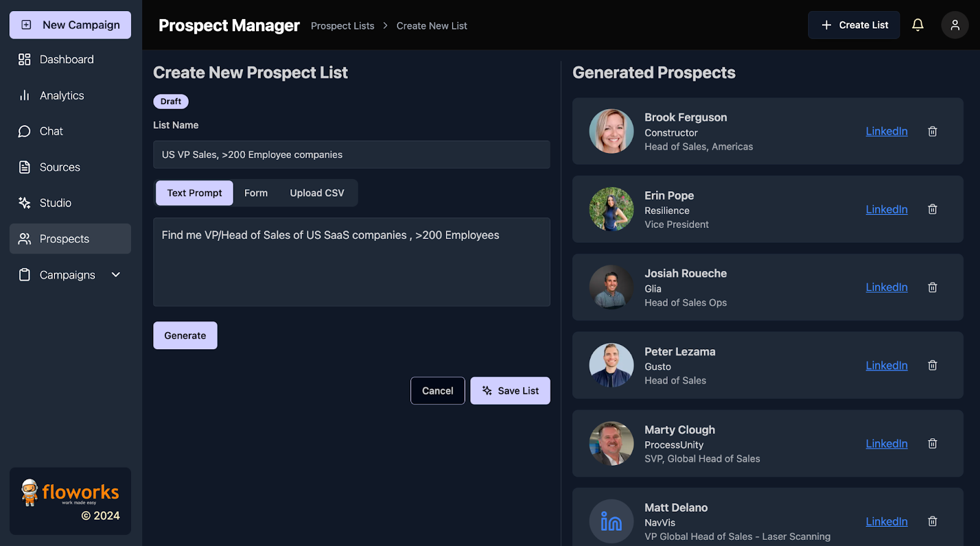Open the user profile avatar icon
This screenshot has width=980, height=546.
[954, 25]
